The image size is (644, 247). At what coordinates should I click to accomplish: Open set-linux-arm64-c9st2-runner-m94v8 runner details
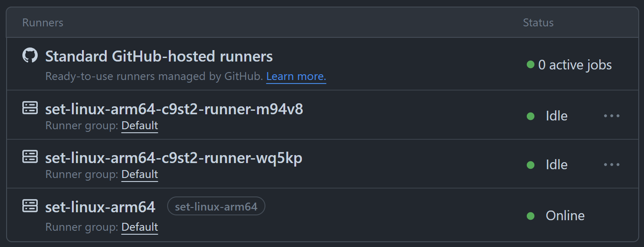coord(174,109)
